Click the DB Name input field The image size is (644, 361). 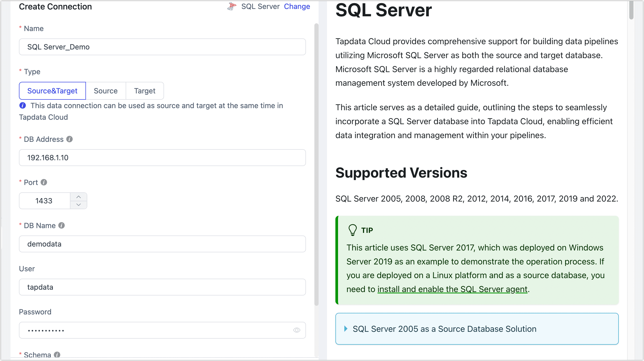[162, 244]
